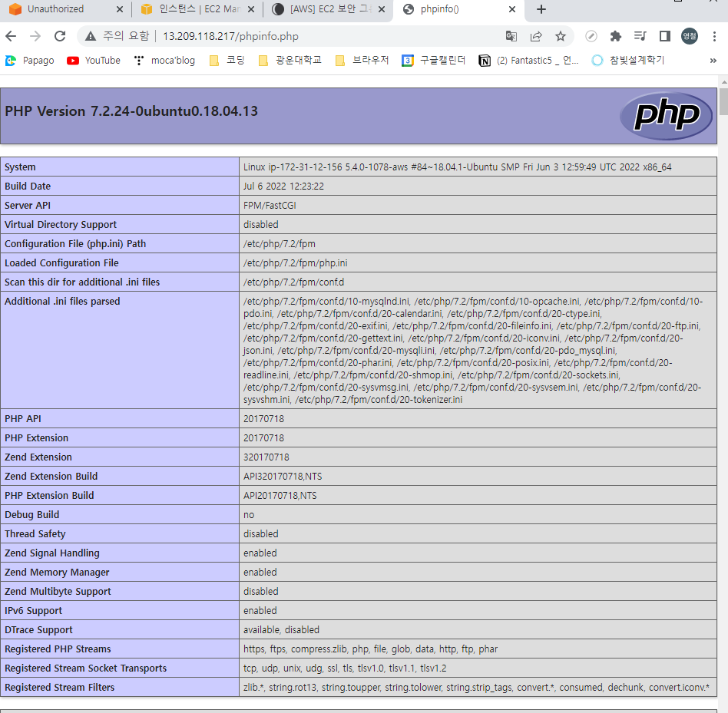Close the phpinfo() tab
The image size is (728, 713).
click(512, 9)
